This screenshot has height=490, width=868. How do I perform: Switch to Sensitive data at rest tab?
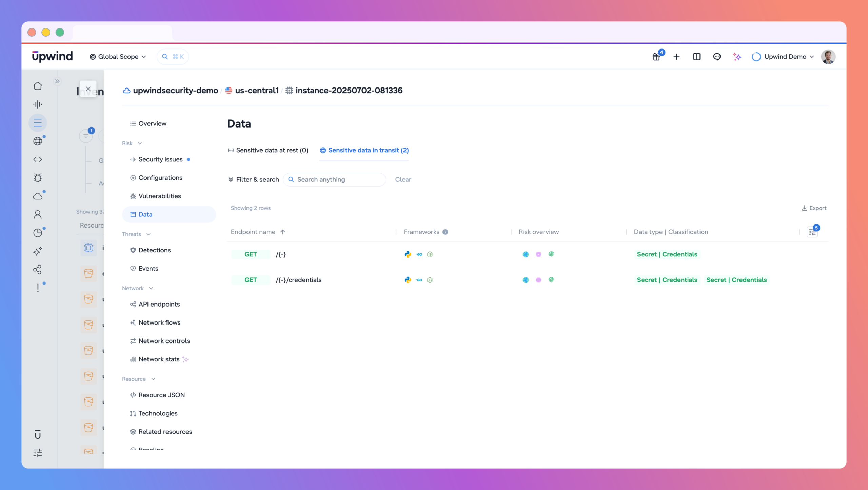pyautogui.click(x=268, y=150)
